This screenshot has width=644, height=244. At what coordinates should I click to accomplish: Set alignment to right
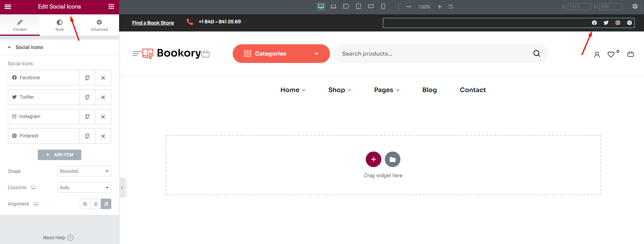(x=106, y=204)
